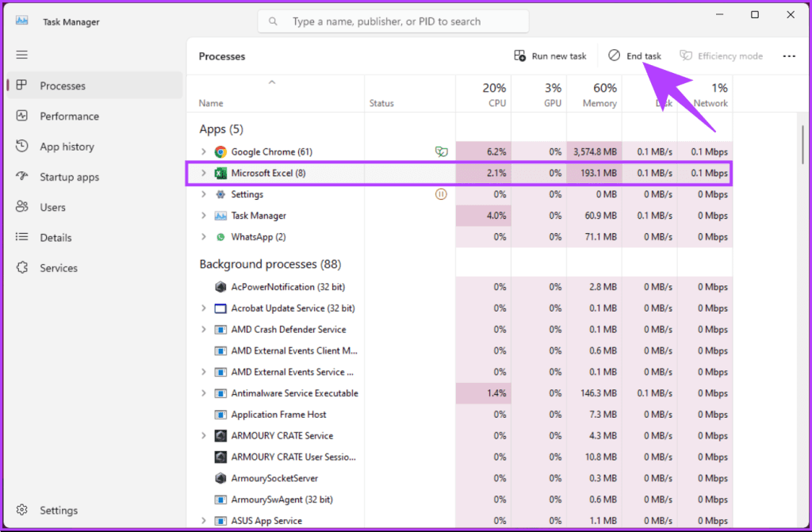The height and width of the screenshot is (532, 812).
Task: Click Background processes (88) group header
Action: [x=270, y=264]
